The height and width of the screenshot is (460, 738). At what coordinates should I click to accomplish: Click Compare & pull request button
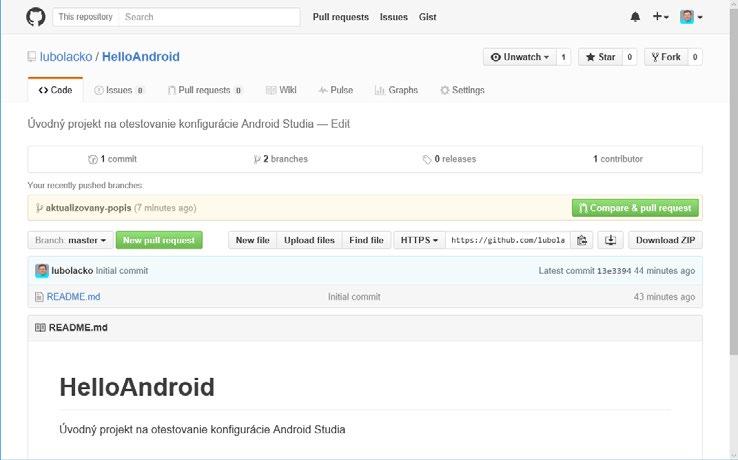point(635,208)
